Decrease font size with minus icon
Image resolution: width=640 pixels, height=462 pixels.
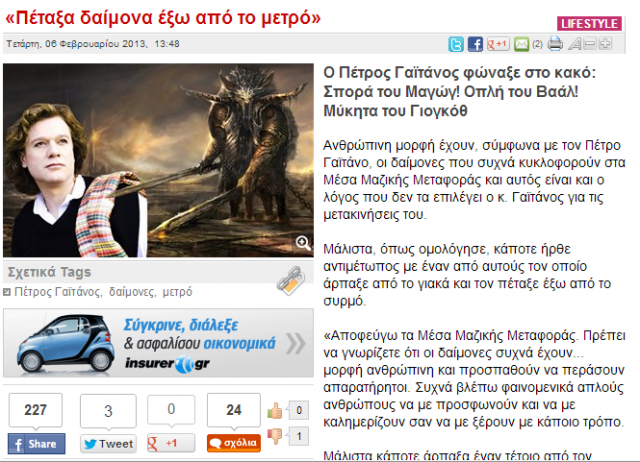590,44
